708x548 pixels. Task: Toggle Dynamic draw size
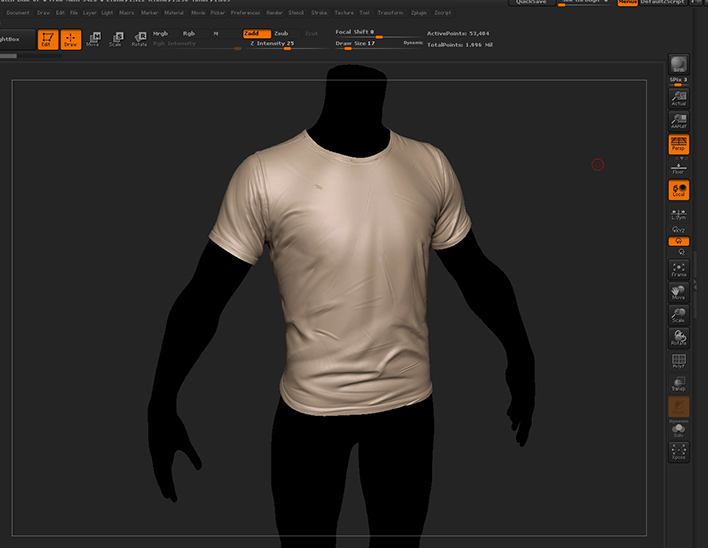[x=413, y=43]
